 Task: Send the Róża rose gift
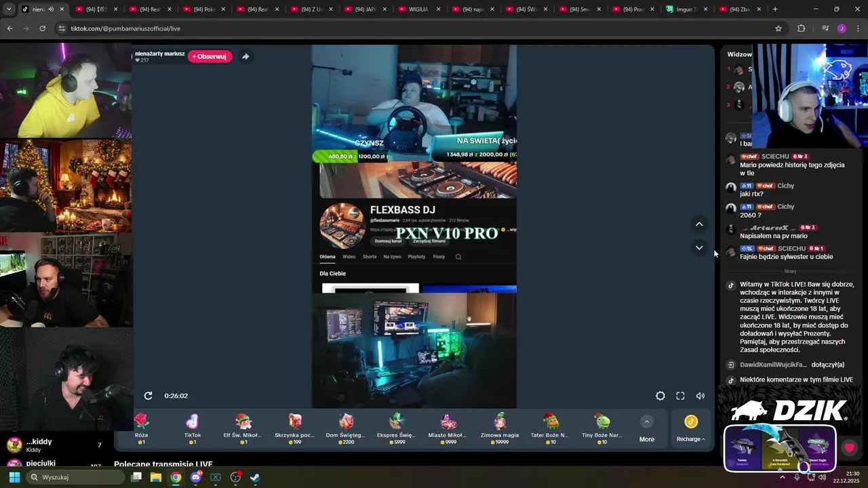(141, 428)
